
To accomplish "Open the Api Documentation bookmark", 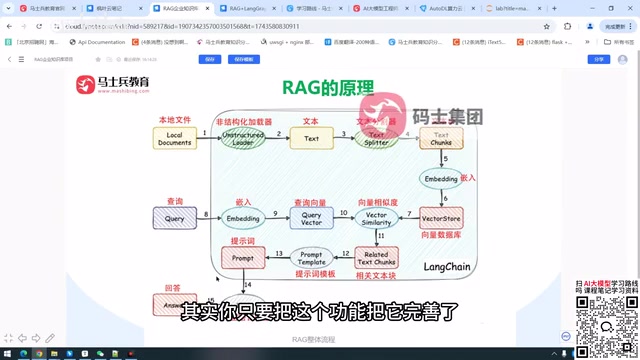I will [x=97, y=42].
